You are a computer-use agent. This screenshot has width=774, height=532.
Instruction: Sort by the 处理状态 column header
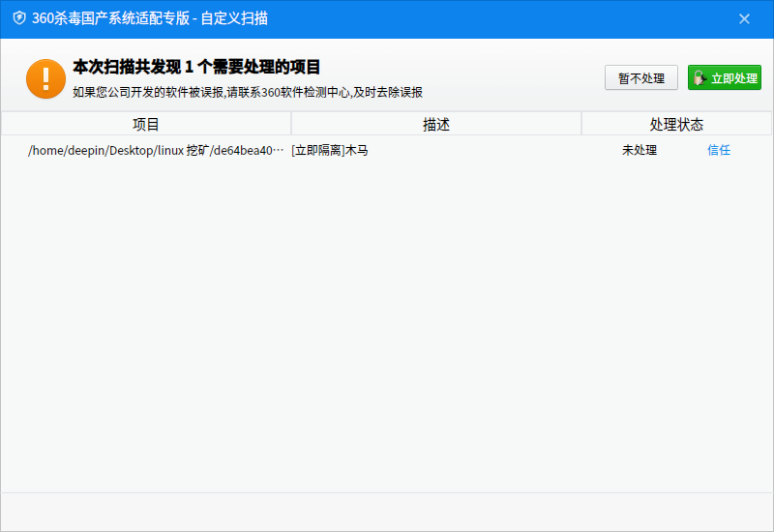[x=676, y=124]
